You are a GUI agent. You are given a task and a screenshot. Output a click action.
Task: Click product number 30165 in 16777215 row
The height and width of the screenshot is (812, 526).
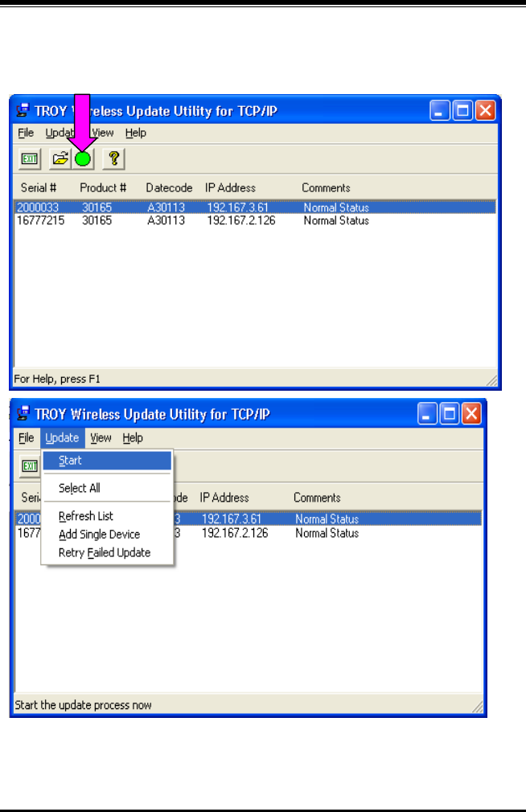click(x=97, y=220)
